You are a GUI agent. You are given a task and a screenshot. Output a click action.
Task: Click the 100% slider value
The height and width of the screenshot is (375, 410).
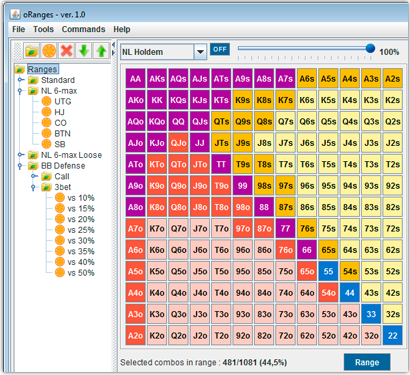(x=389, y=52)
